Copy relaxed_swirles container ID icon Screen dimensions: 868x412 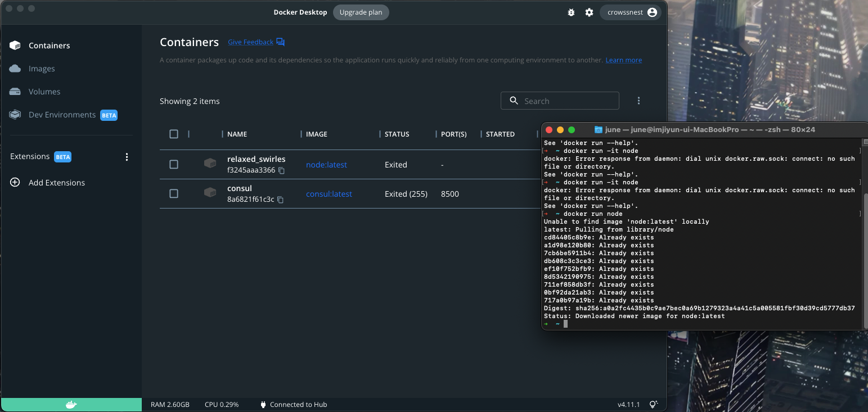coord(282,170)
